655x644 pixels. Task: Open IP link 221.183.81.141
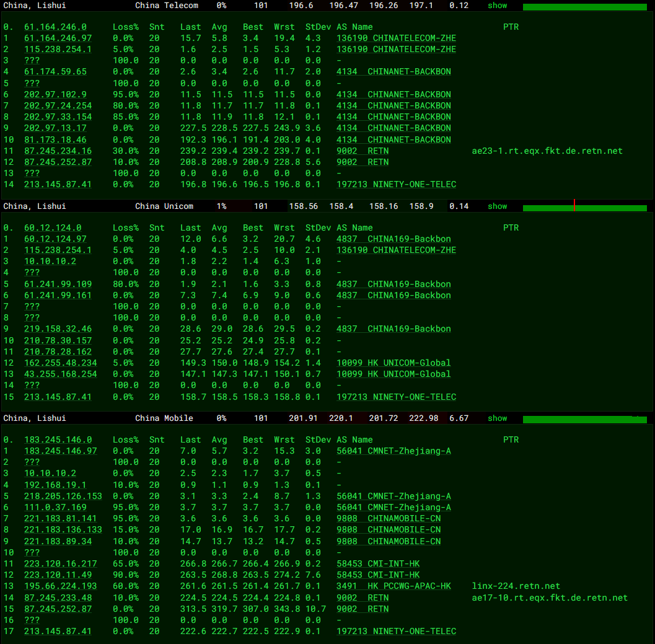point(60,518)
